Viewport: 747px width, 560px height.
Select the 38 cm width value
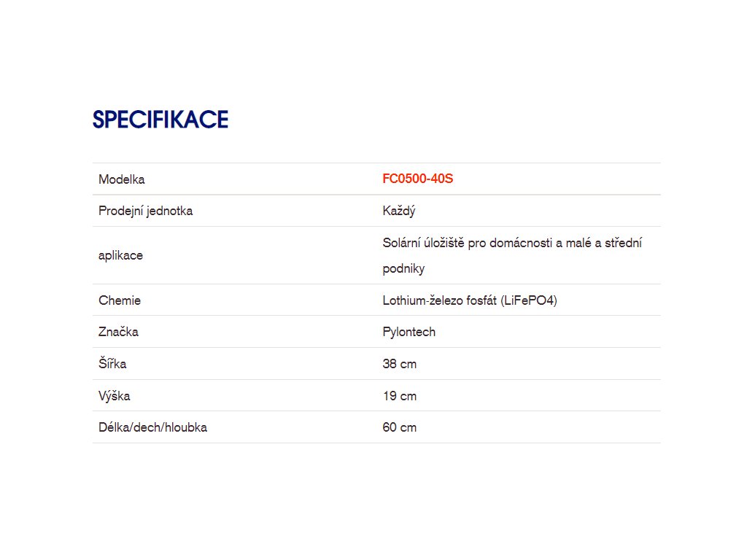click(x=400, y=364)
